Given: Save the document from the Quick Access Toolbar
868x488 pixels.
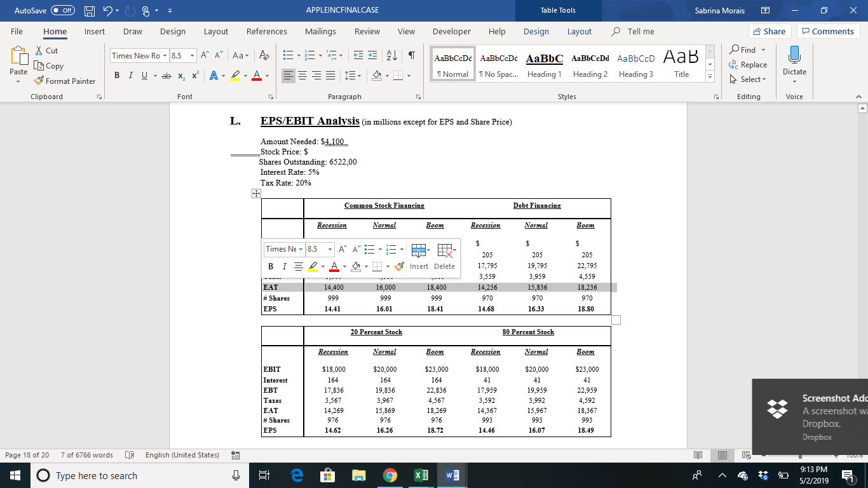Looking at the screenshot, I should coord(90,10).
